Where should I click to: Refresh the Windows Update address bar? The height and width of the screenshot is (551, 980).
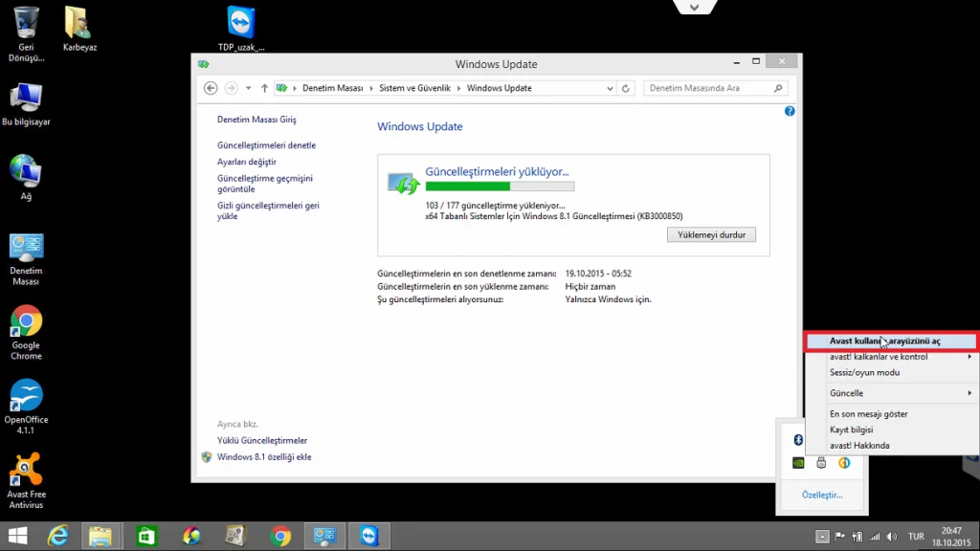(626, 88)
